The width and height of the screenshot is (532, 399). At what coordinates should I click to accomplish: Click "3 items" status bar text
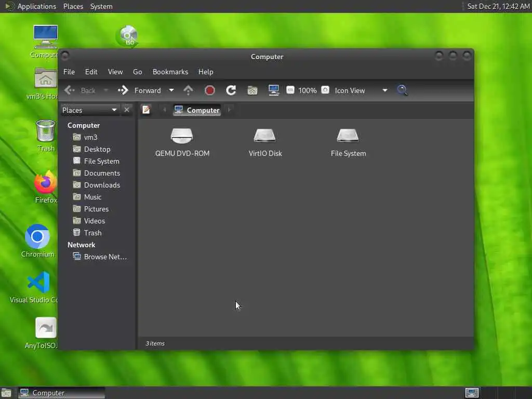(155, 343)
